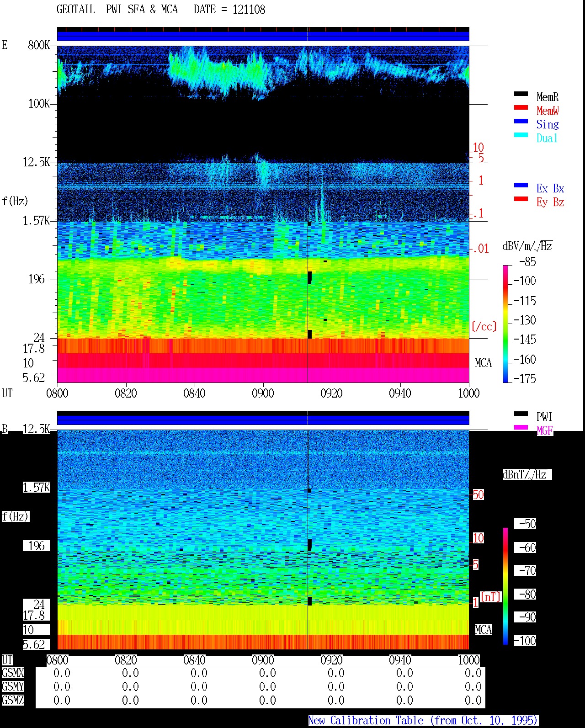Click the 'GSMX' row label
Image resolution: width=585 pixels, height=728 pixels.
point(13,673)
